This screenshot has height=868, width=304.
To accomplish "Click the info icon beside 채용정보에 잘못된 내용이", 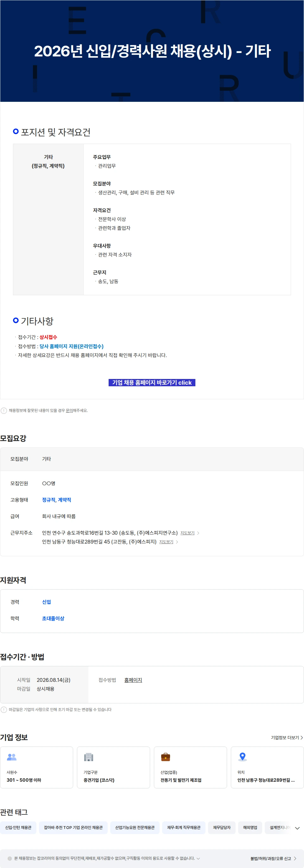I will (x=4, y=410).
